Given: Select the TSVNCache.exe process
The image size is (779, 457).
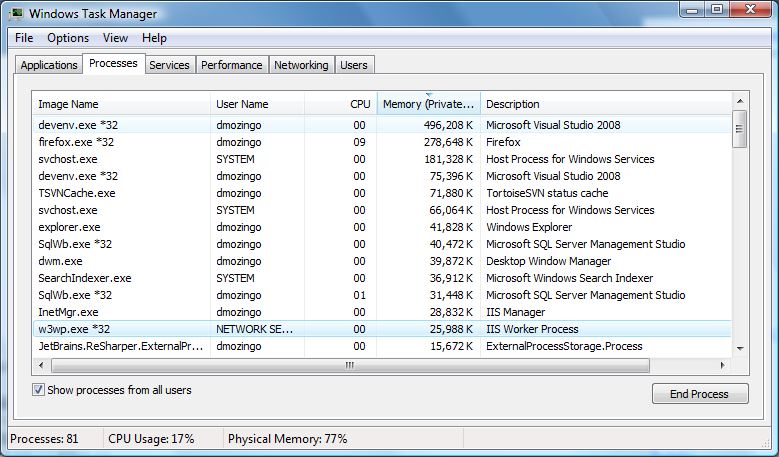Looking at the screenshot, I should coord(382,193).
